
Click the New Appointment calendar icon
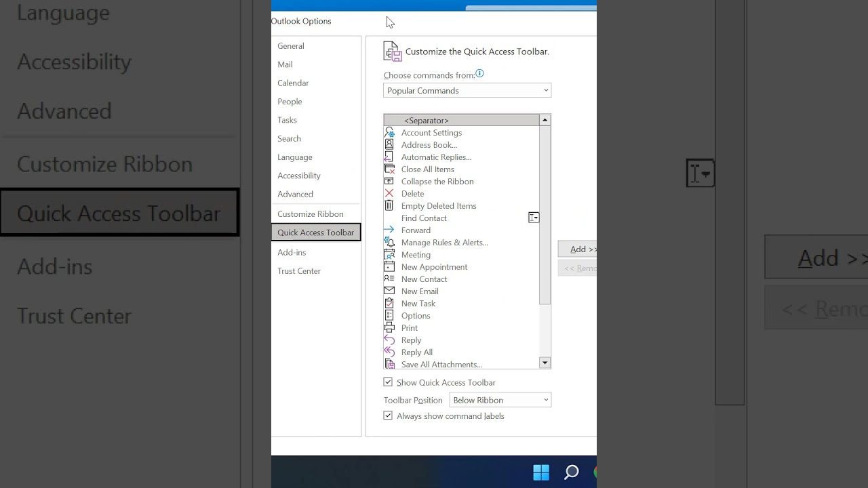point(389,267)
